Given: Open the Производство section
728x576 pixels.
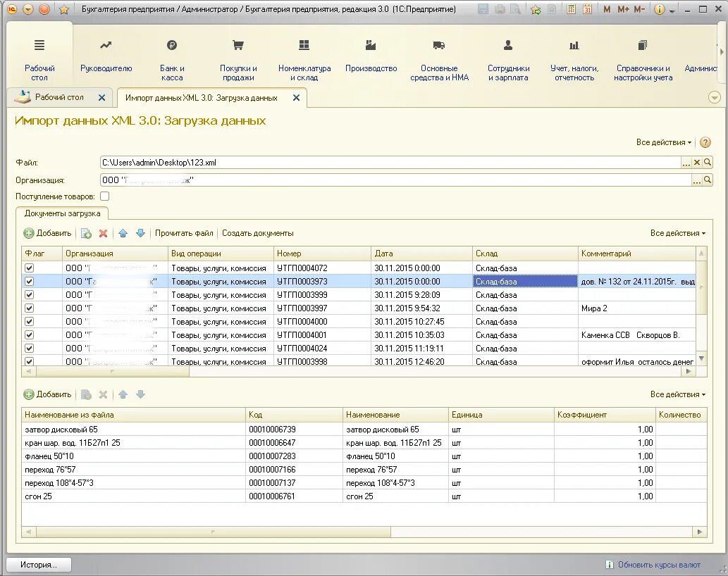Looking at the screenshot, I should tap(371, 56).
